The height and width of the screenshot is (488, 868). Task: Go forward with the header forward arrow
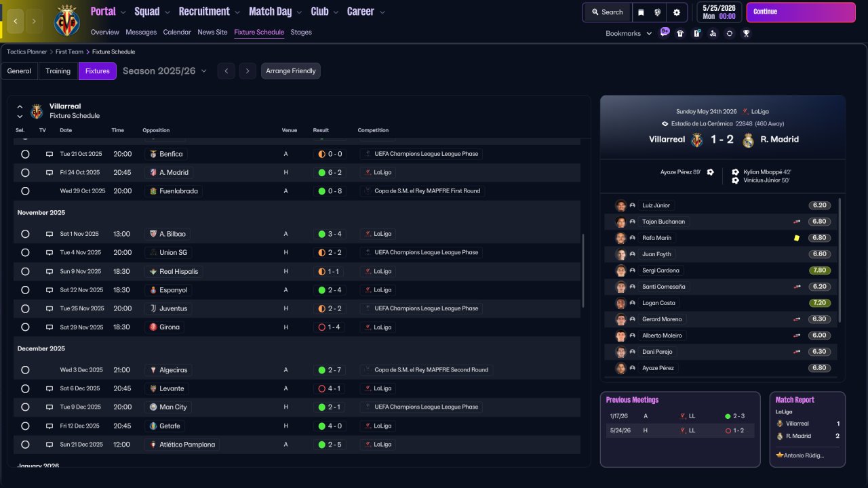[35, 21]
